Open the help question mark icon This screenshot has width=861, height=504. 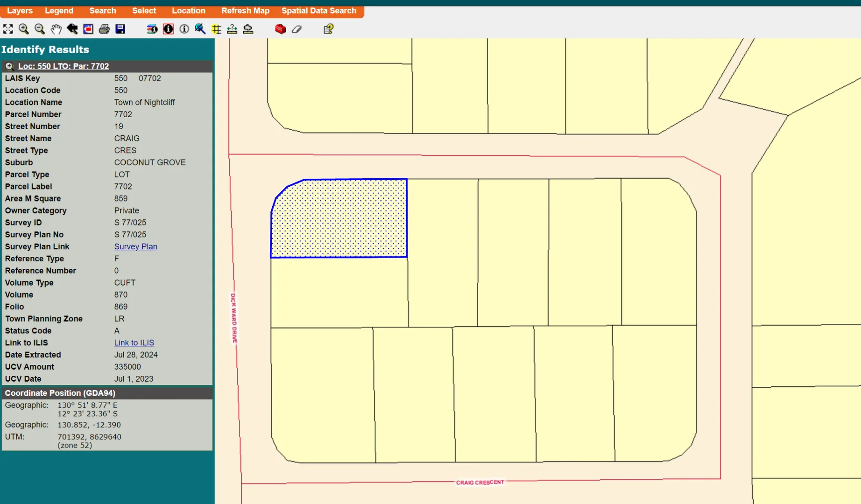click(x=328, y=29)
